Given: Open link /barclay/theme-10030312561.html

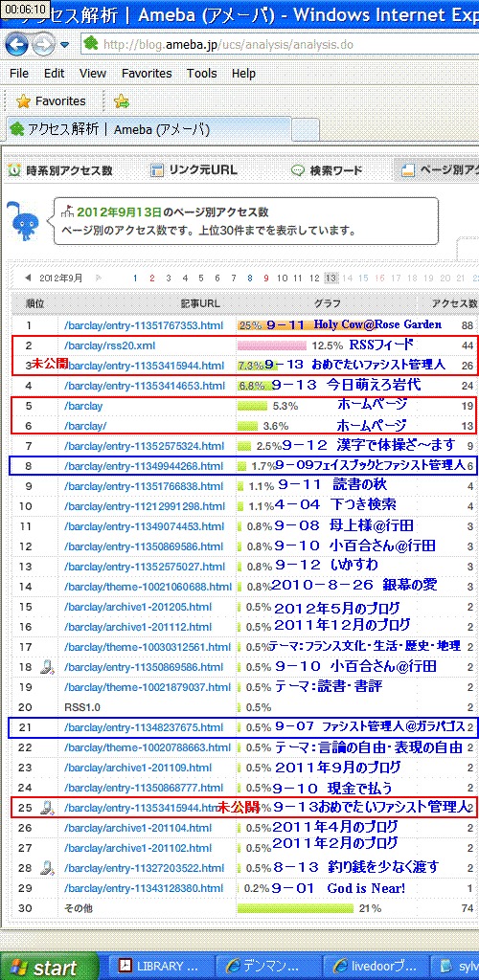Looking at the screenshot, I should [148, 647].
